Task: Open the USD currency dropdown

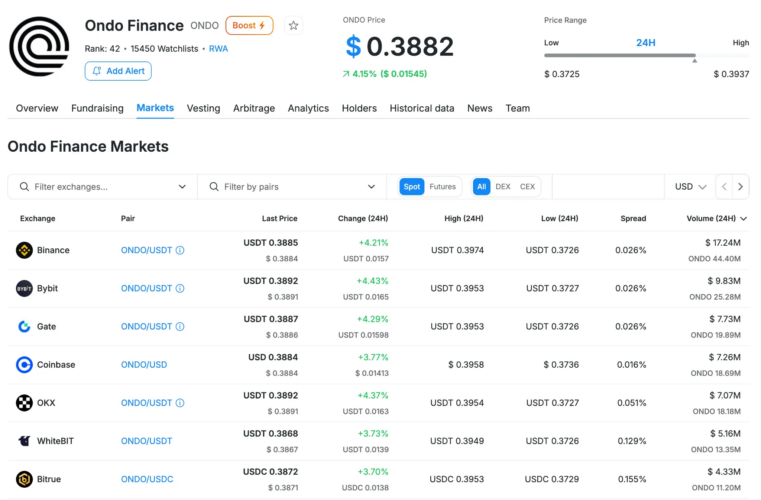Action: pyautogui.click(x=690, y=186)
